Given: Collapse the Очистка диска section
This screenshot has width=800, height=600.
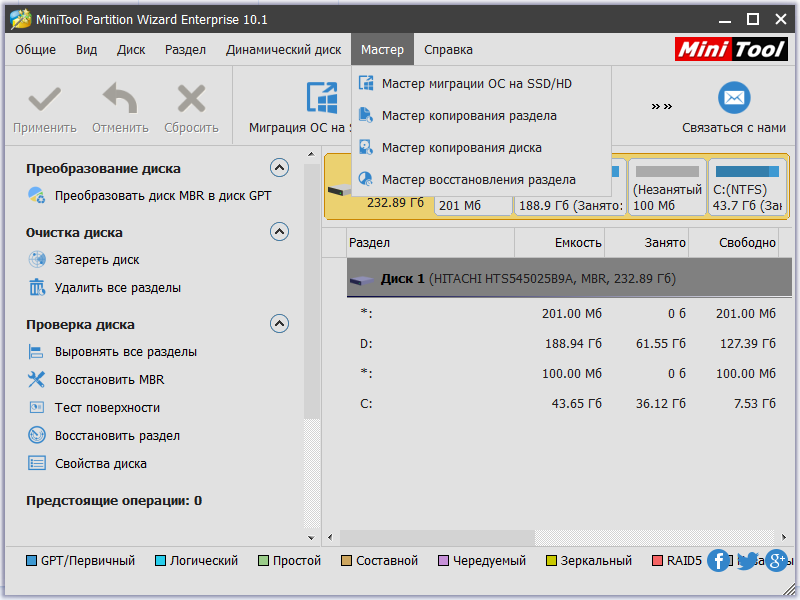Looking at the screenshot, I should pos(279,232).
